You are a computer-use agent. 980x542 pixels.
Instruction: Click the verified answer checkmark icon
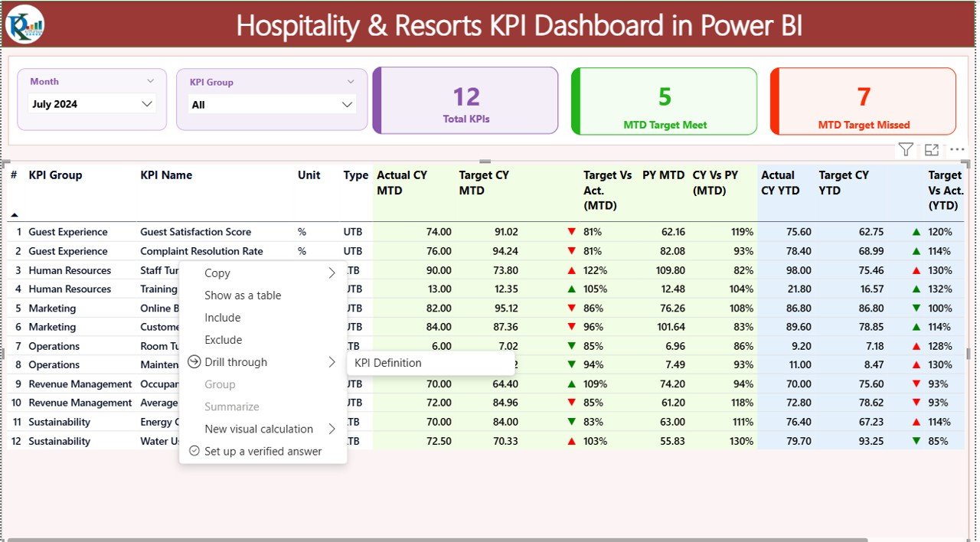click(x=194, y=451)
